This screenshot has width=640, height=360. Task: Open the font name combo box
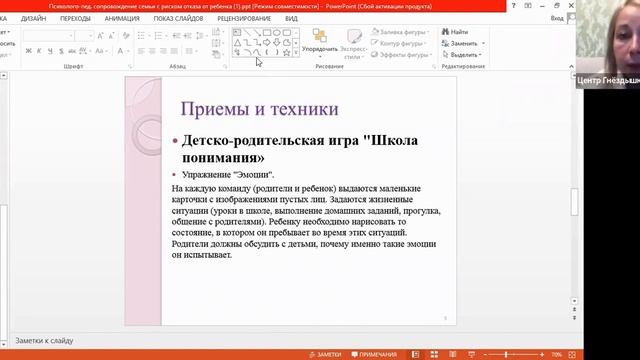coord(48,36)
